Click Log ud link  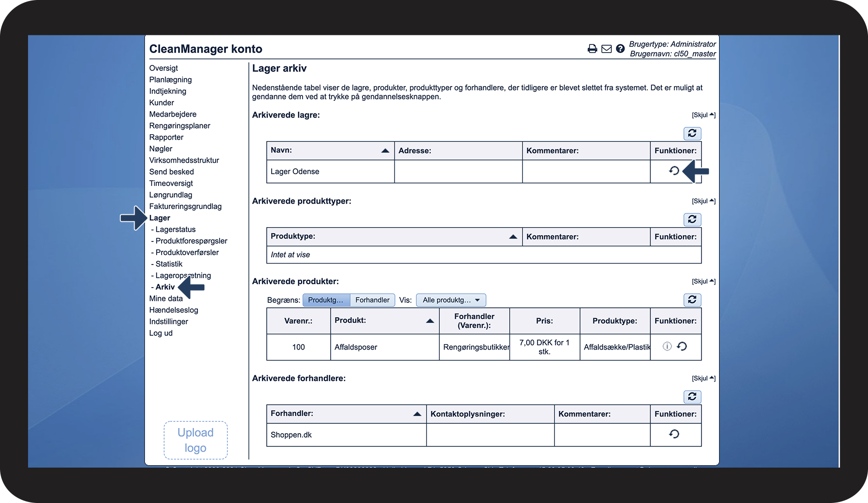point(161,333)
